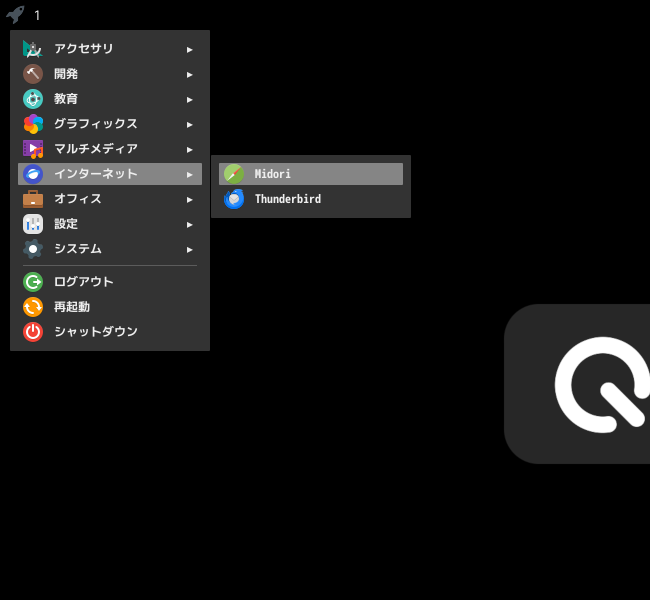Click the 教育 atom icon
650x600 pixels.
33,99
